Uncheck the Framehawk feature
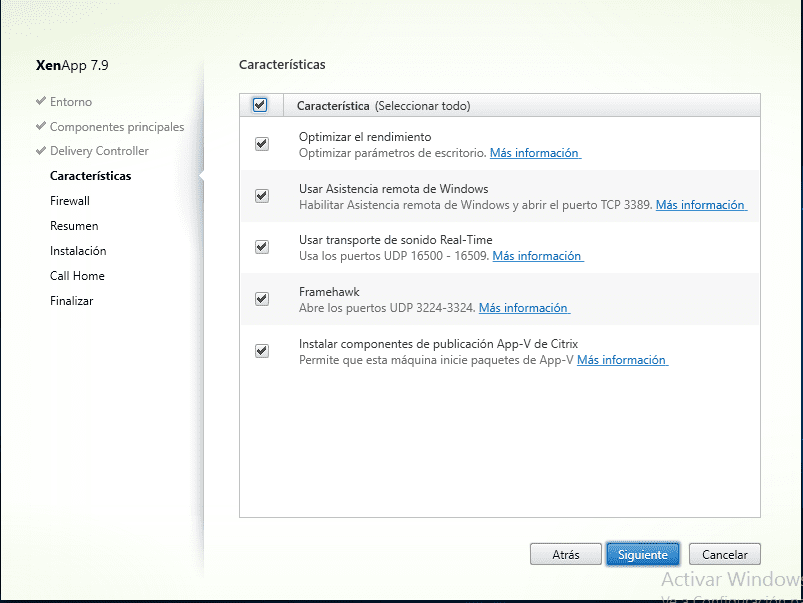The height and width of the screenshot is (603, 803). coord(262,298)
